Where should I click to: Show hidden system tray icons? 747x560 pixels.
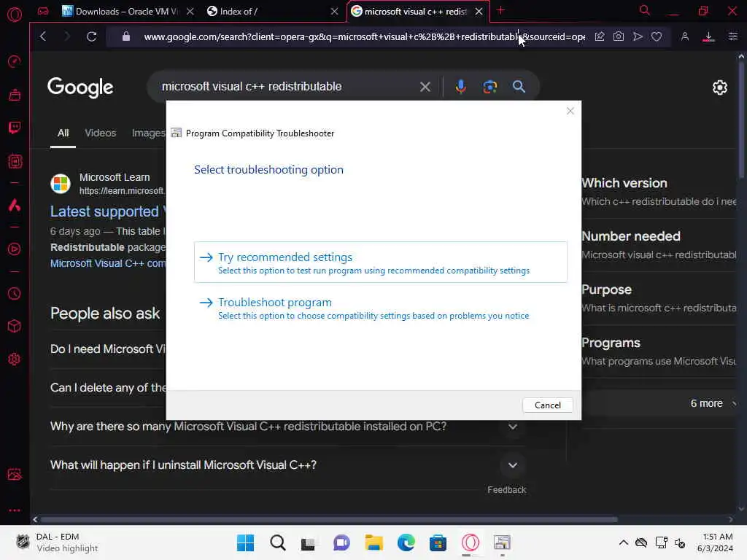(x=623, y=542)
